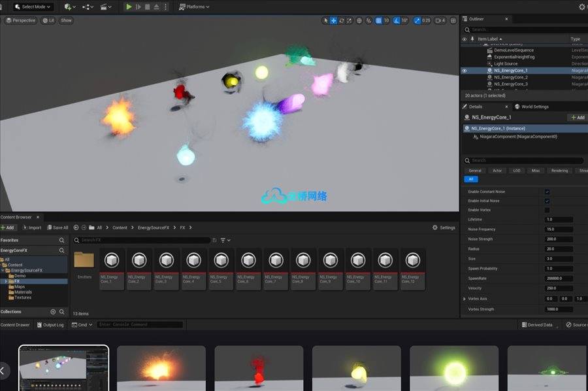The width and height of the screenshot is (588, 391).
Task: Open the Perspective viewport mode menu
Action: (x=21, y=21)
